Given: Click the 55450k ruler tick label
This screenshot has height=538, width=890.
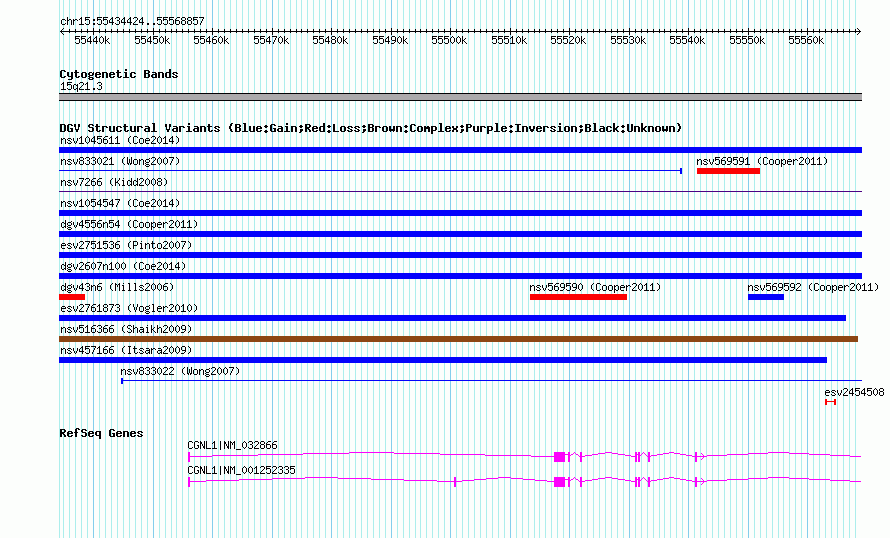Looking at the screenshot, I should click(x=152, y=40).
